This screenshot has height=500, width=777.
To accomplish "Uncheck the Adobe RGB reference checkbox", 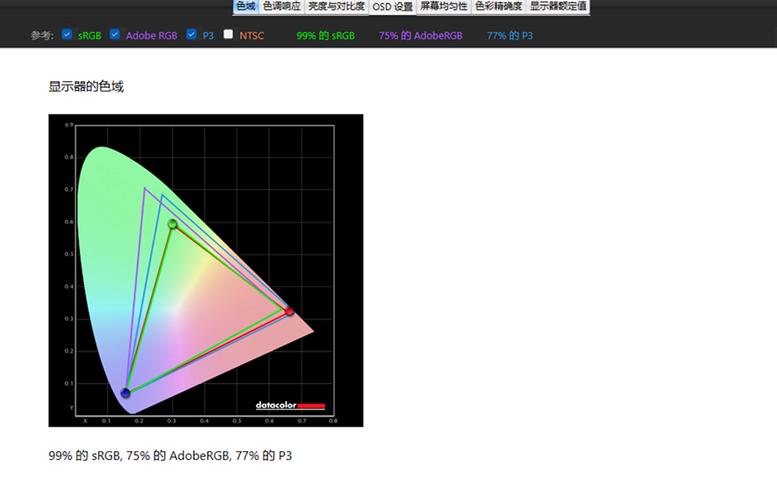I will pos(115,34).
